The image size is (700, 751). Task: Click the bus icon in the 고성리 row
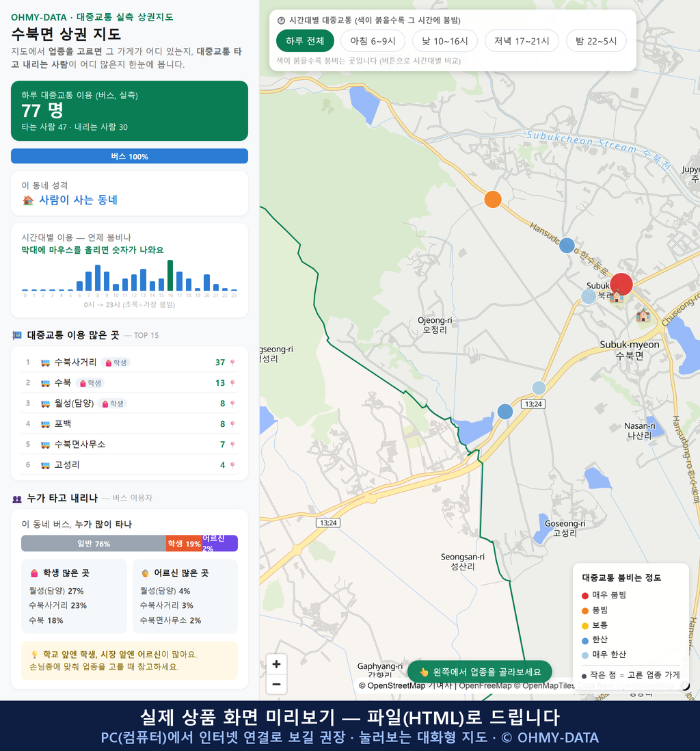46,465
